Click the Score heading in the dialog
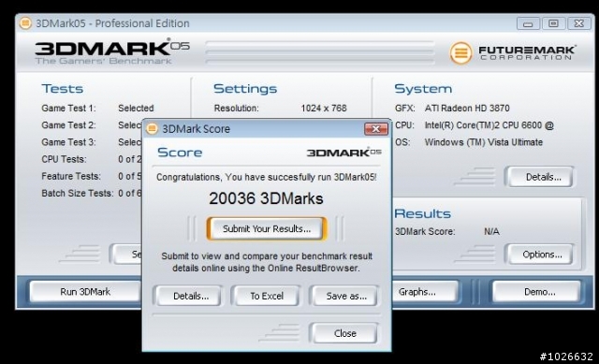 tap(180, 153)
